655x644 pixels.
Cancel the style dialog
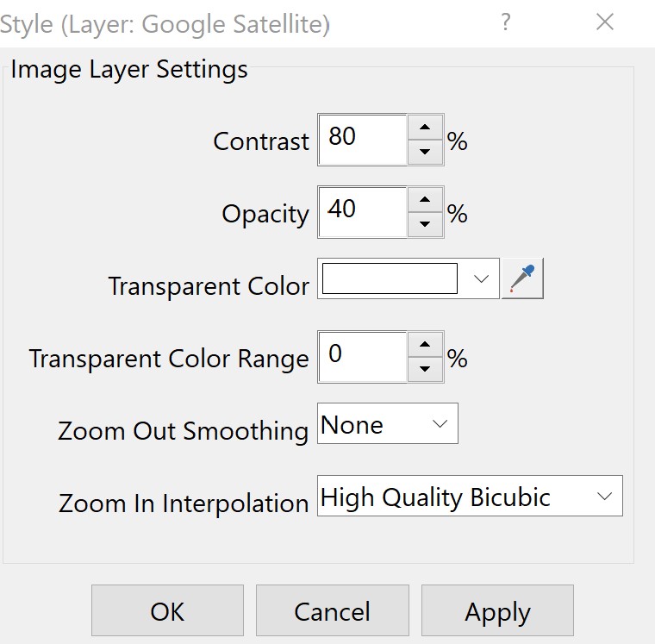tap(332, 611)
